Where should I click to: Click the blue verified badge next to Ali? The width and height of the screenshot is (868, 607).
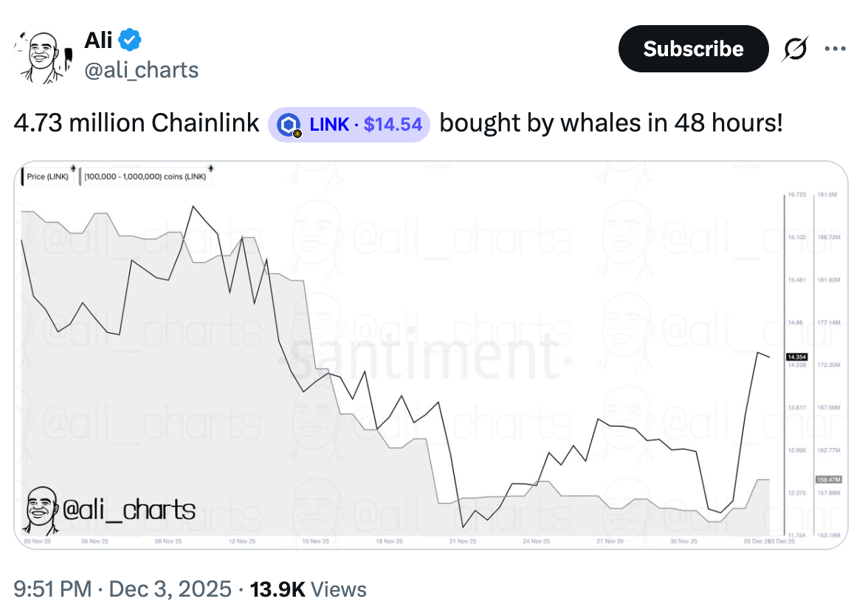pos(130,39)
